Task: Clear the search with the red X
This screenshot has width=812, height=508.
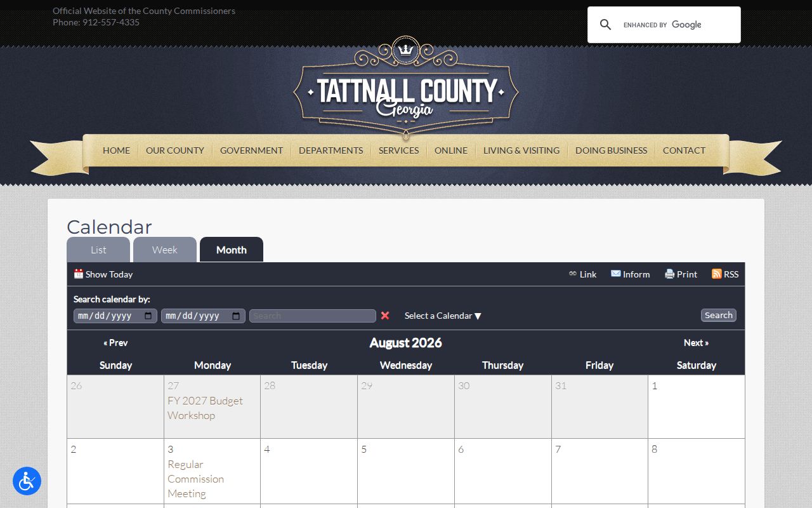Action: coord(385,316)
